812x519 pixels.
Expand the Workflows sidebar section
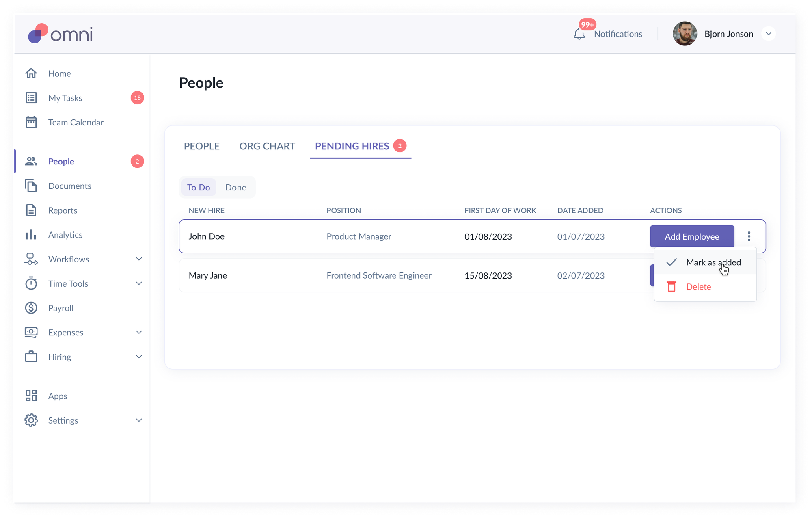pyautogui.click(x=139, y=259)
